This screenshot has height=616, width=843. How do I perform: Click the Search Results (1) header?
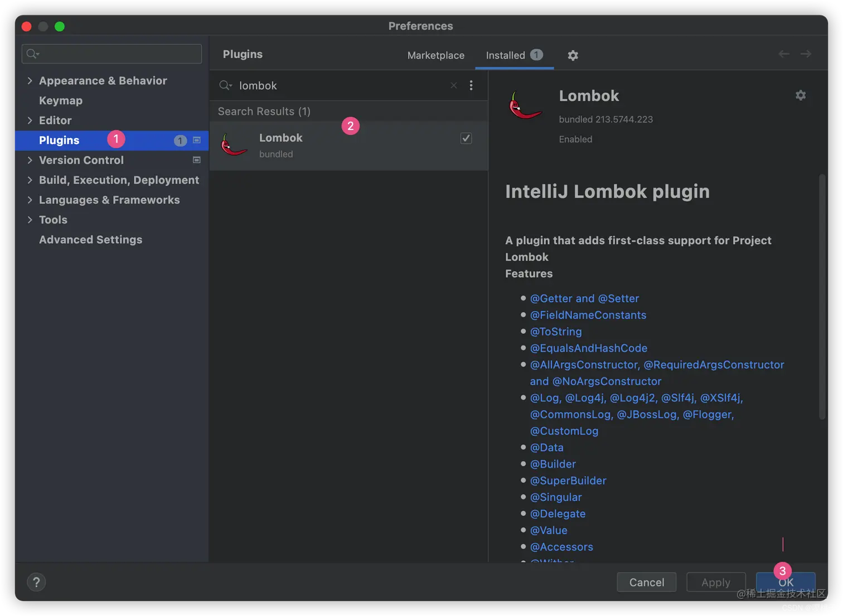pyautogui.click(x=264, y=111)
